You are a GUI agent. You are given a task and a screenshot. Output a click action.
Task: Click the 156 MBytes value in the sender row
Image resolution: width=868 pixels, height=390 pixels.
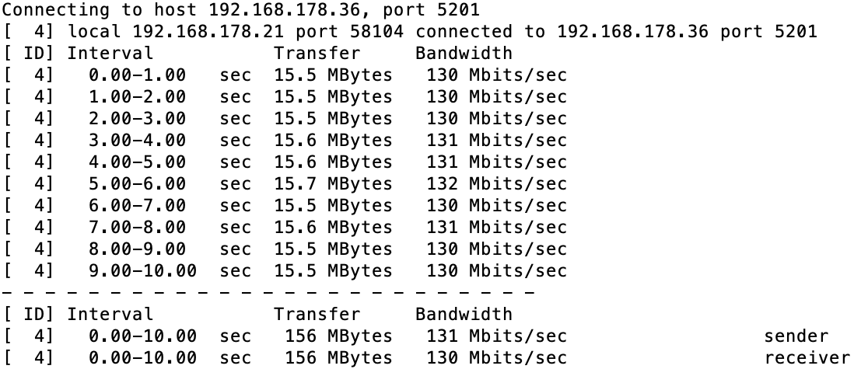(338, 336)
